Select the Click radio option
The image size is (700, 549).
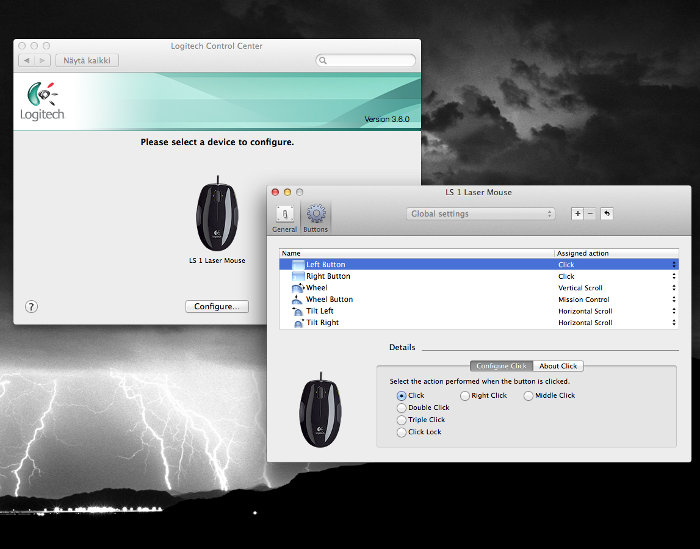[x=401, y=396]
